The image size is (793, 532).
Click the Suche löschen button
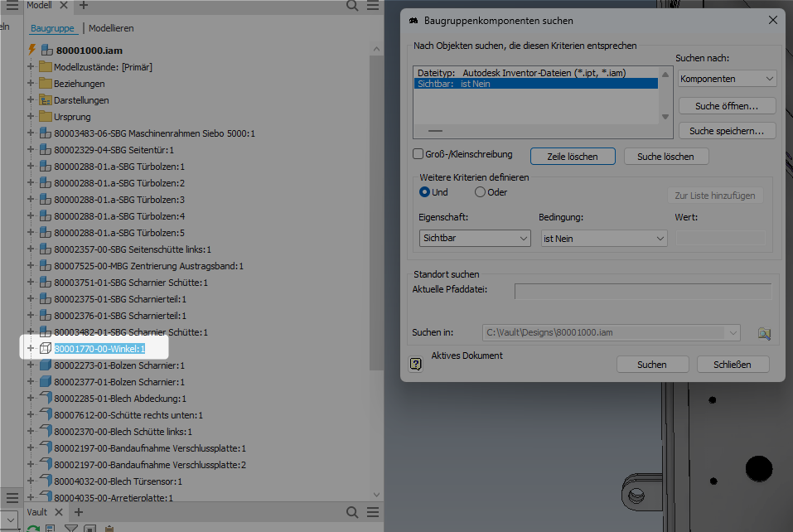[x=665, y=157]
